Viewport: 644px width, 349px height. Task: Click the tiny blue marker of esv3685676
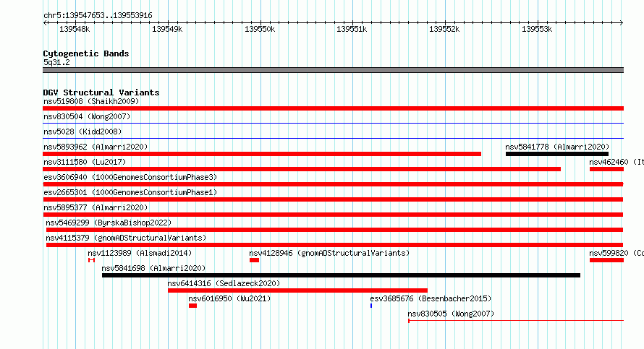pos(371,306)
